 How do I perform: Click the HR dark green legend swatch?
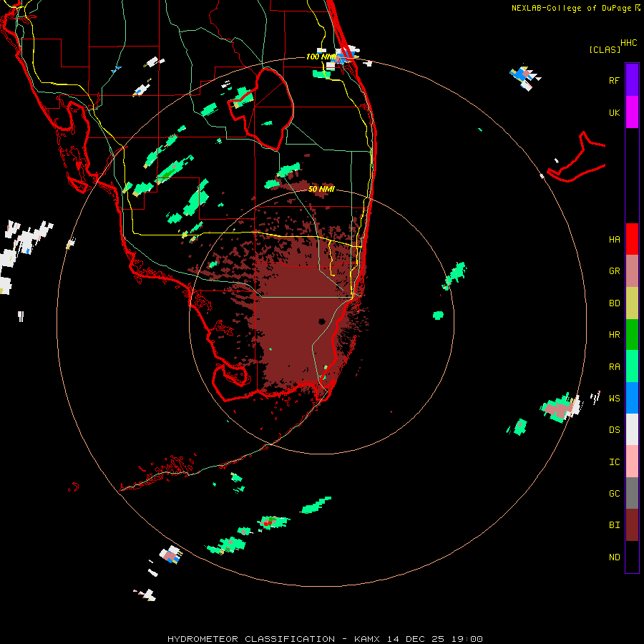pyautogui.click(x=632, y=335)
